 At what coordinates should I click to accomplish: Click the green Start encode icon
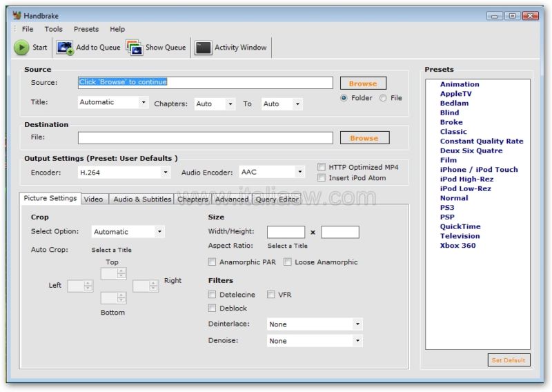click(x=21, y=47)
